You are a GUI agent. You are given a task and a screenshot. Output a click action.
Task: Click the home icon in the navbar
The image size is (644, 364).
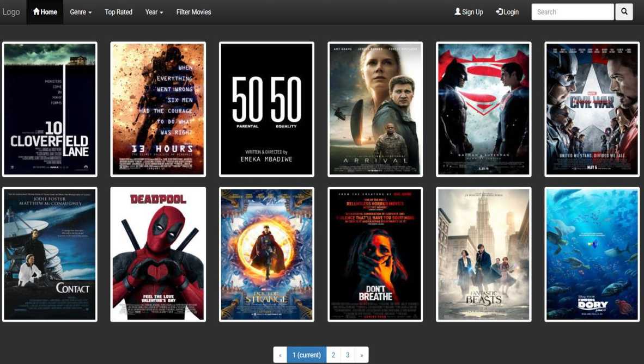(37, 11)
